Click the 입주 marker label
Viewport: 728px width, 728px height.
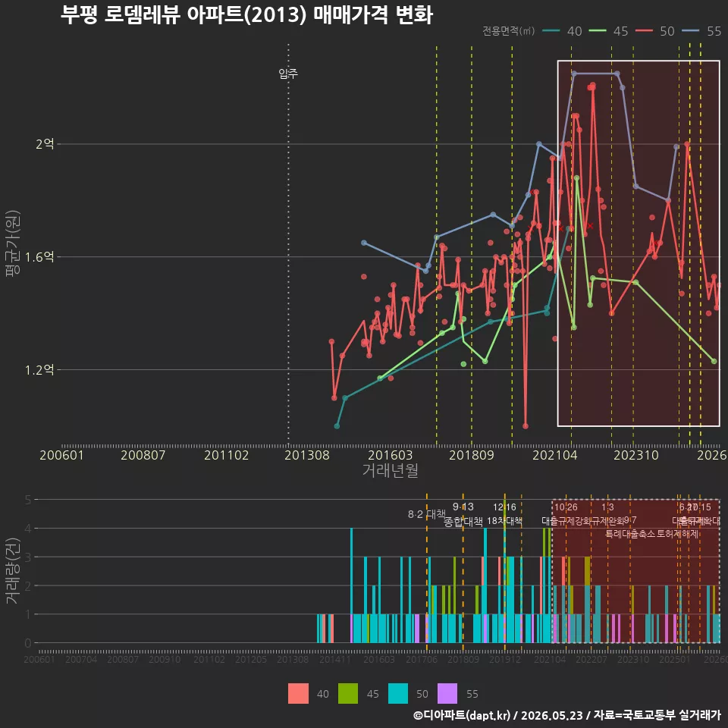tap(288, 74)
